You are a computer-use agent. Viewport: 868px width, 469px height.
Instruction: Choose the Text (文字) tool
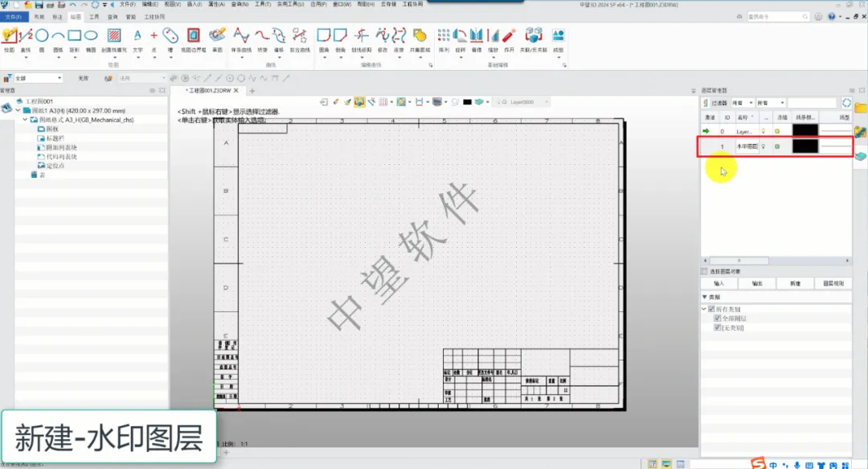(137, 37)
